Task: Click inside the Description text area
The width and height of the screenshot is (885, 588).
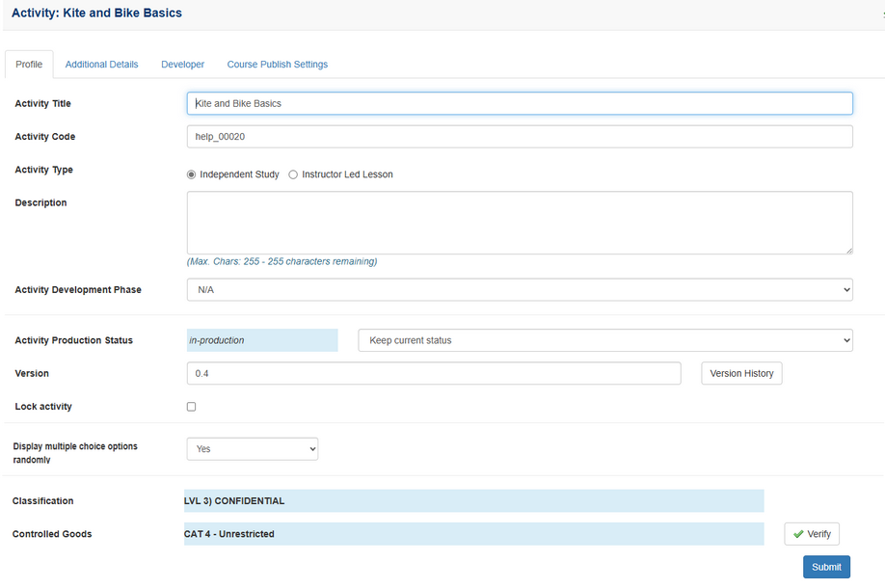Action: point(519,223)
